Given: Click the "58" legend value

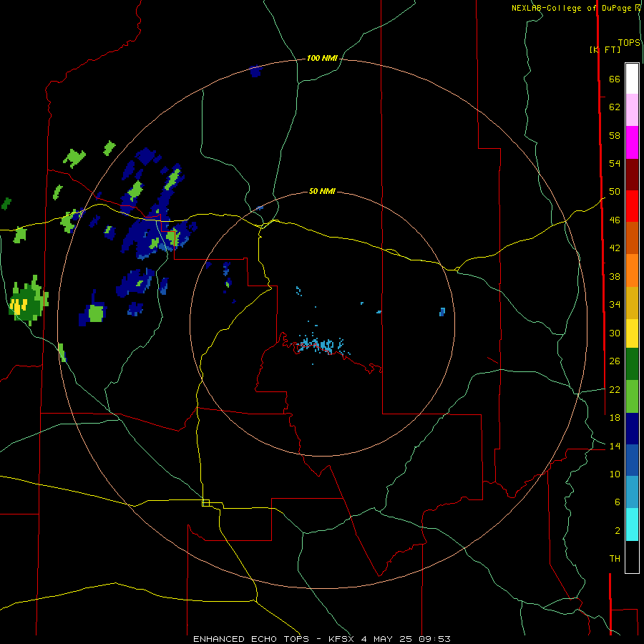Looking at the screenshot, I should 615,135.
